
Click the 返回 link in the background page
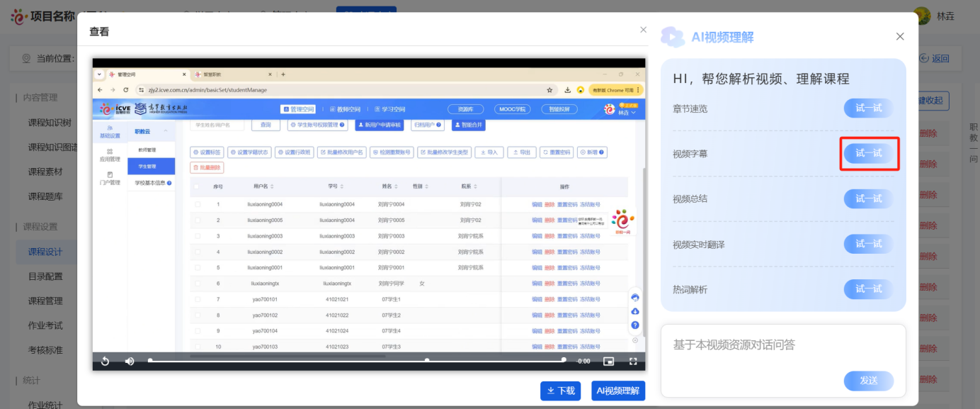[934, 59]
